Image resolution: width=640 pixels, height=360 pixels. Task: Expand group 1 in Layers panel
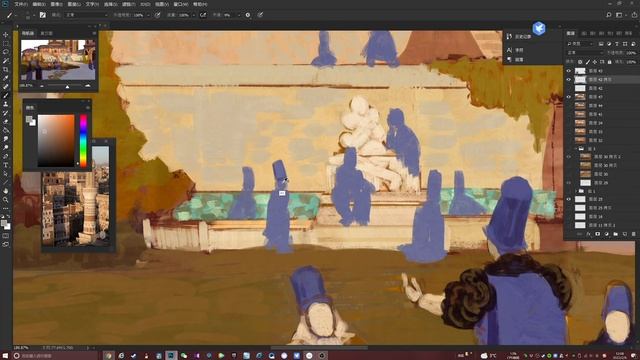576,191
